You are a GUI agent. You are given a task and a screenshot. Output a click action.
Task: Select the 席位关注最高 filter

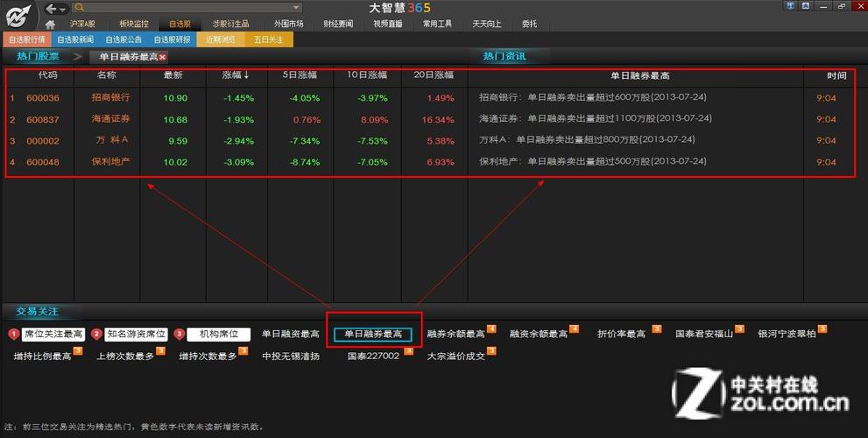coord(53,334)
